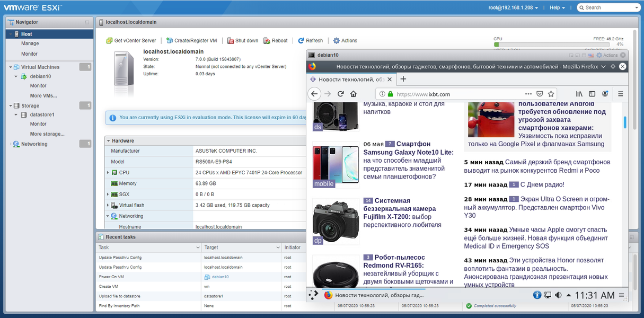The height and width of the screenshot is (318, 644).
Task: Click the Get vCenter Server button
Action: 131,40
